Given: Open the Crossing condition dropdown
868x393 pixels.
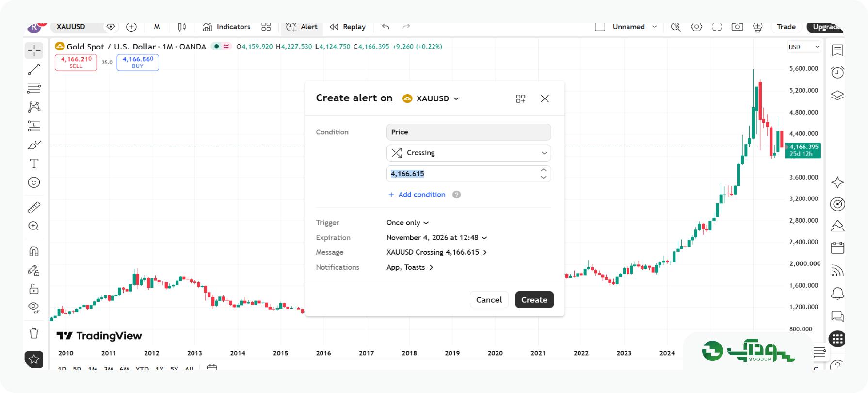Looking at the screenshot, I should [x=468, y=153].
